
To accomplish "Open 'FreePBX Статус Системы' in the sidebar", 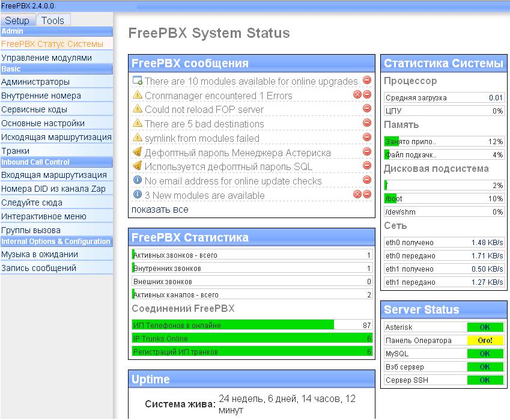I will (x=56, y=44).
